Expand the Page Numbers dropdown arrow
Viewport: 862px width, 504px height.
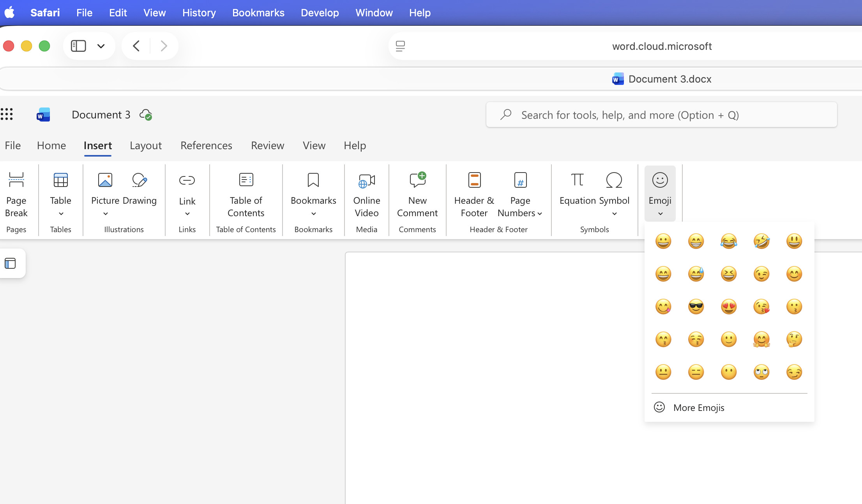(540, 213)
